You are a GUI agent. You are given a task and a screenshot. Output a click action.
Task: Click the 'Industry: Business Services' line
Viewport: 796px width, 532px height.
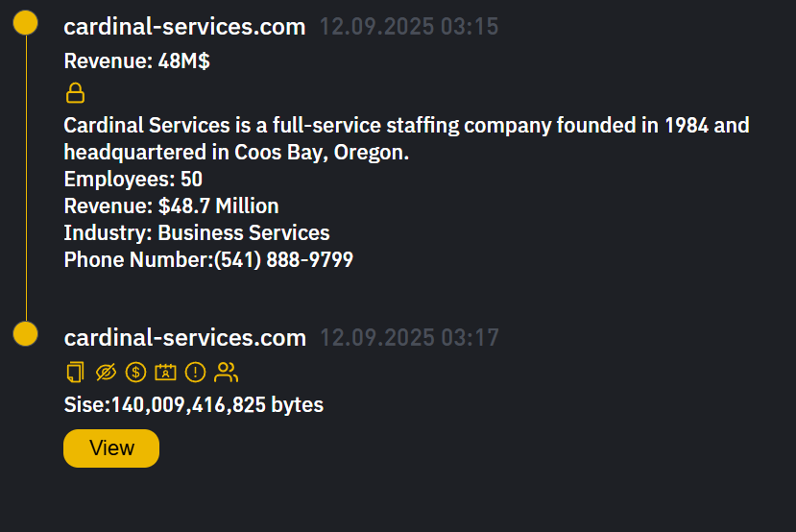point(197,232)
